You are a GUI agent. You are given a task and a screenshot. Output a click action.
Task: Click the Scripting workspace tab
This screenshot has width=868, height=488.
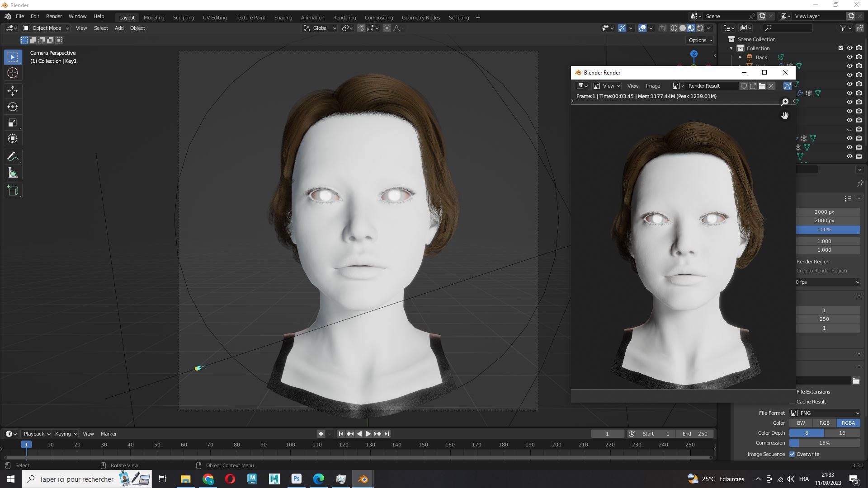[x=459, y=17]
